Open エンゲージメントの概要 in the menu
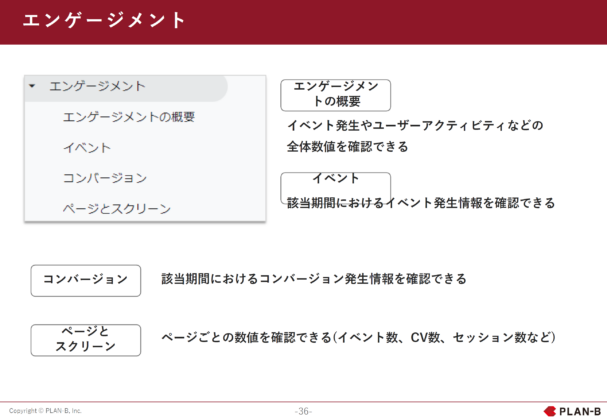 click(128, 117)
